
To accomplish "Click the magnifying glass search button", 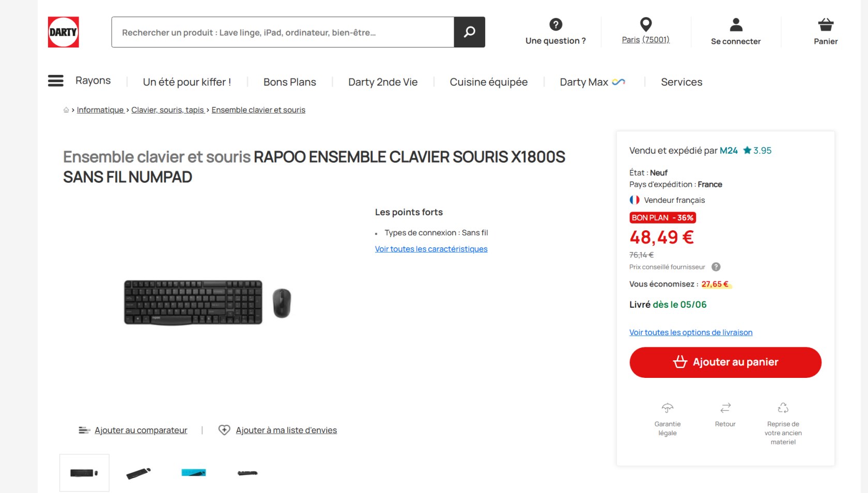I will pos(469,32).
